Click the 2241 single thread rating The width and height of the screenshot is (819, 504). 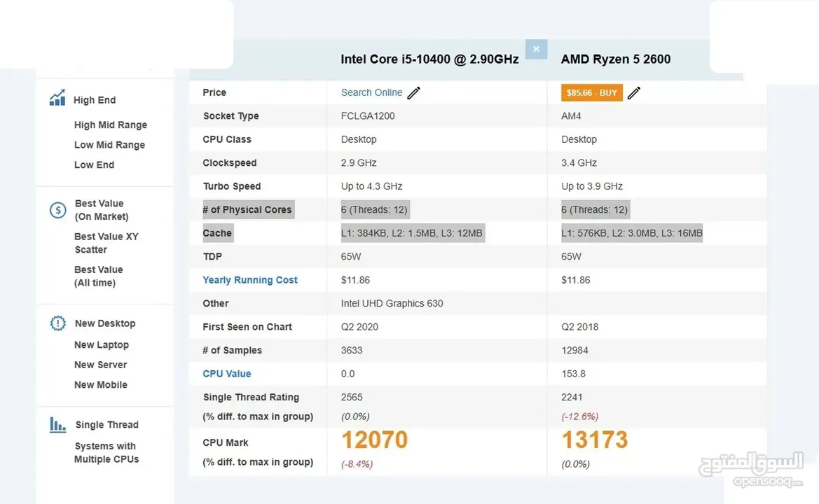(x=572, y=397)
